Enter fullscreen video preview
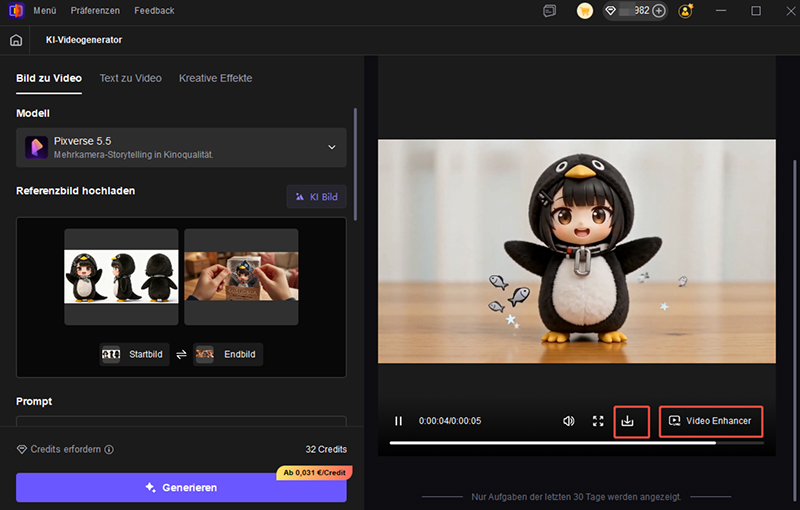Viewport: 800px width, 510px height. 598,421
